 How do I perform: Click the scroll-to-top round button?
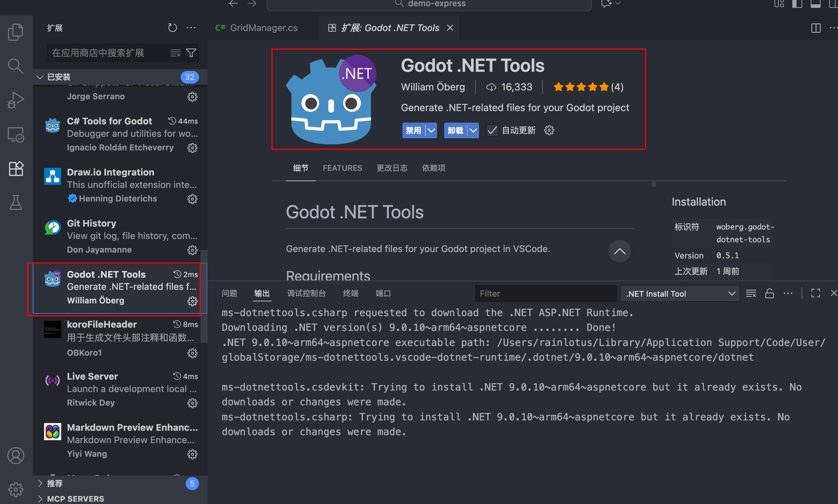(x=619, y=251)
